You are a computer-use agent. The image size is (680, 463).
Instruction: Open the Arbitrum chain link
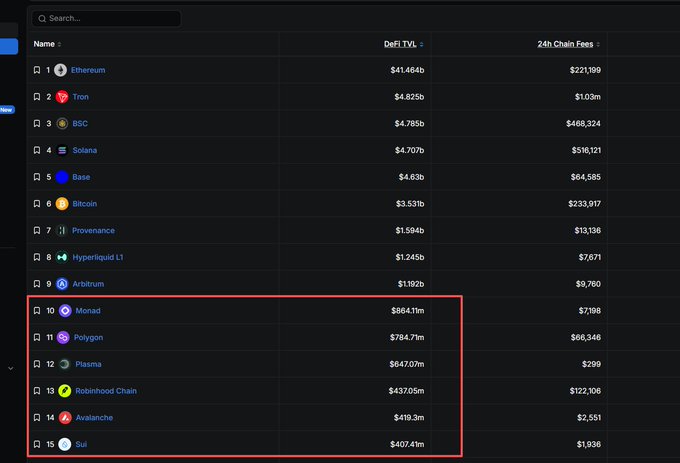88,284
